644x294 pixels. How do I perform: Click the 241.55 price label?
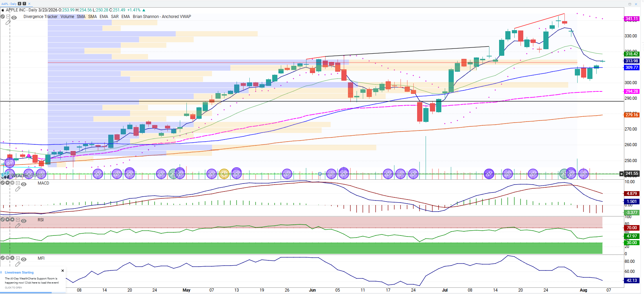click(632, 173)
